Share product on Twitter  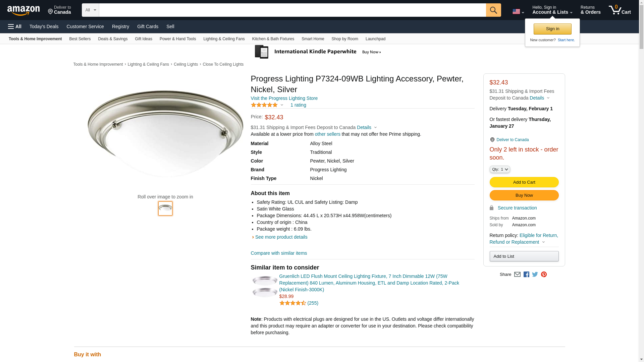(x=535, y=275)
